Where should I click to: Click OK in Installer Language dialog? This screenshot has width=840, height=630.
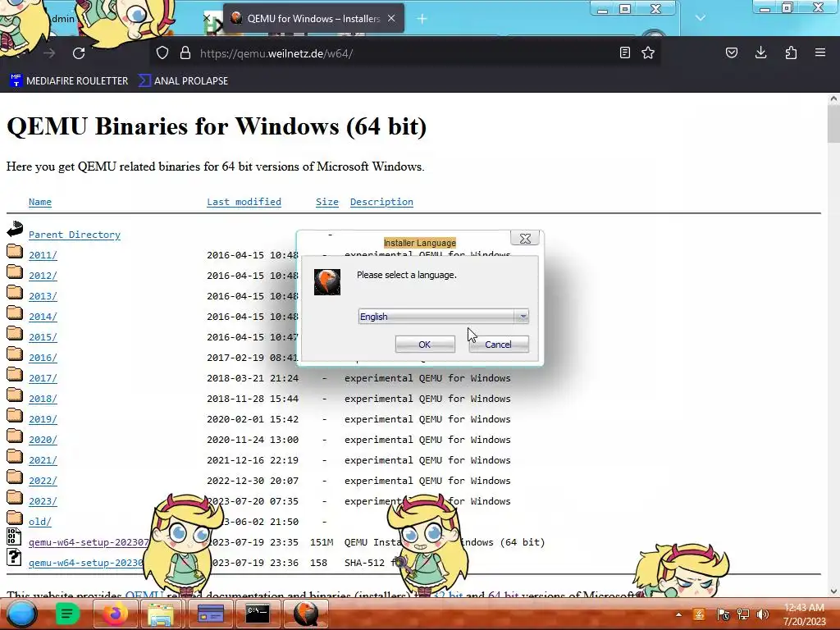(x=425, y=344)
